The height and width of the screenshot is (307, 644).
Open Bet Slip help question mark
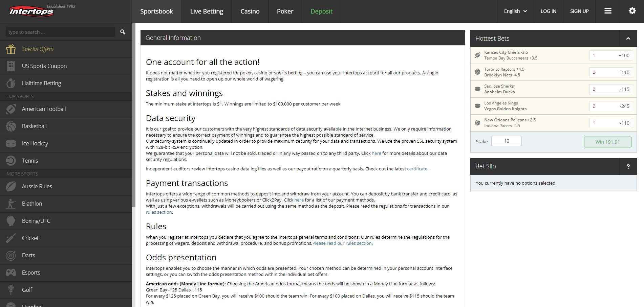[628, 166]
